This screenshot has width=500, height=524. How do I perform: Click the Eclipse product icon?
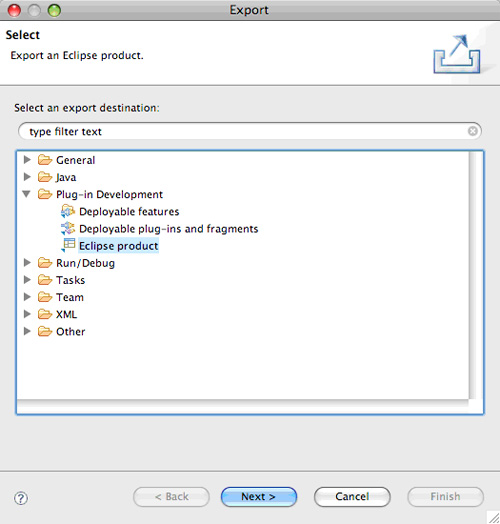click(x=69, y=245)
